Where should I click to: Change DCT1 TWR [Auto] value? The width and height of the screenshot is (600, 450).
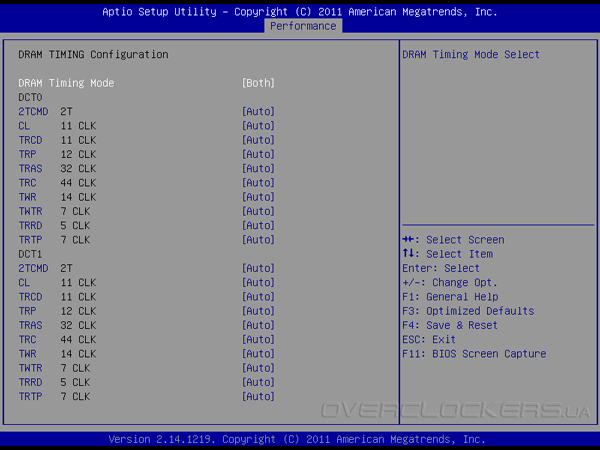[x=258, y=354]
